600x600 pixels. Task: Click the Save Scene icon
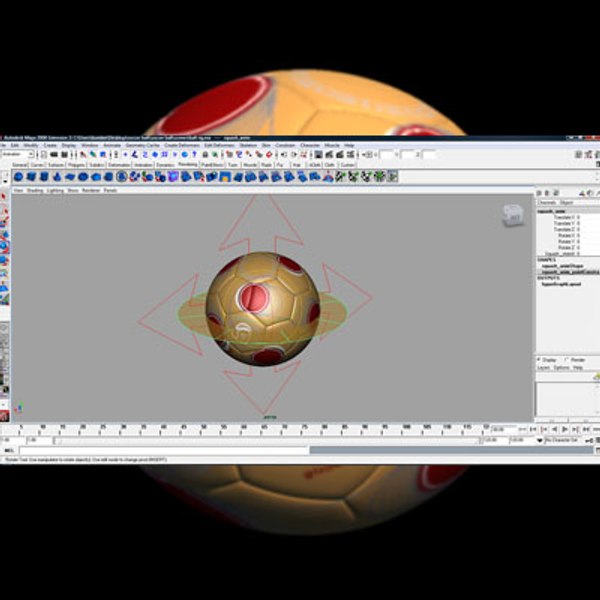(x=65, y=155)
